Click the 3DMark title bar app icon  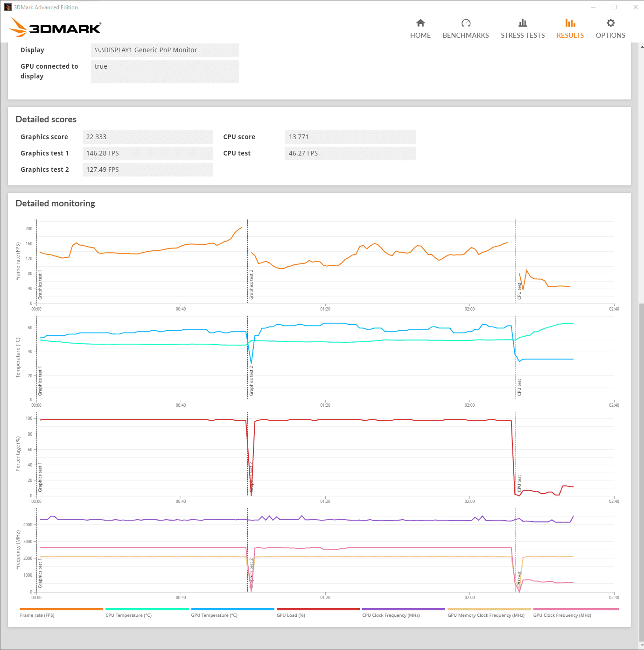8,7
